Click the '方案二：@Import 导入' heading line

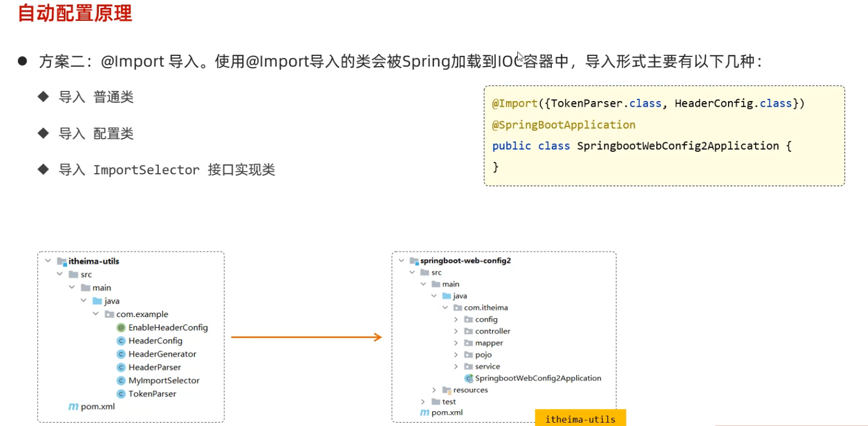pos(400,62)
